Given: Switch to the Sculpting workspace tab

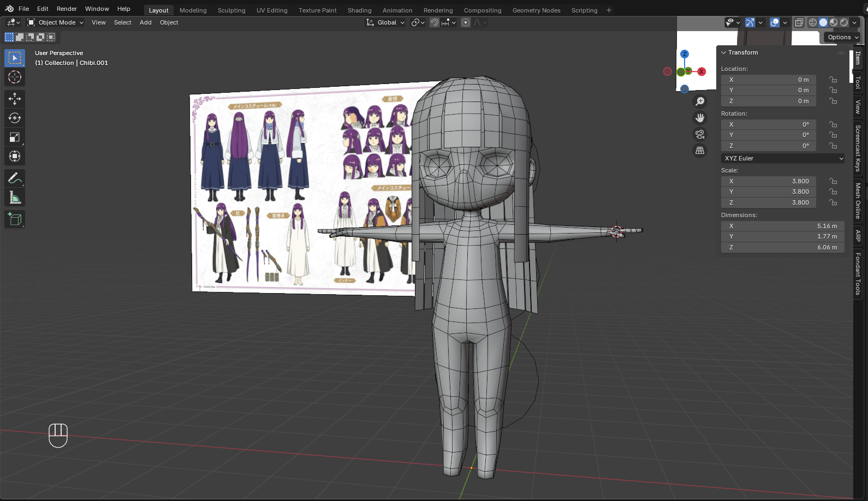Looking at the screenshot, I should coord(231,10).
